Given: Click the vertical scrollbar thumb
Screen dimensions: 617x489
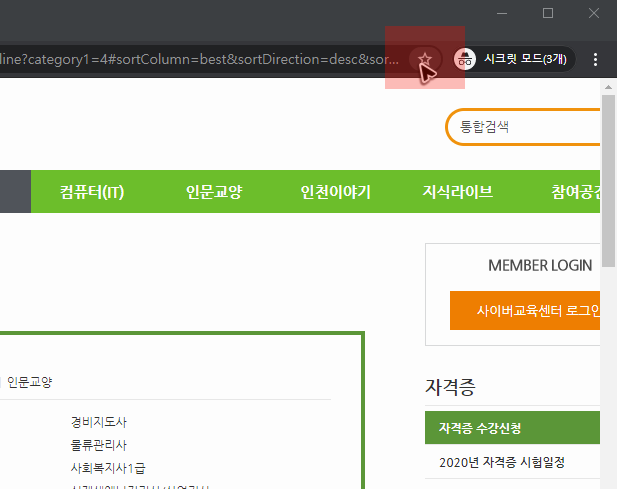Looking at the screenshot, I should pyautogui.click(x=608, y=181).
